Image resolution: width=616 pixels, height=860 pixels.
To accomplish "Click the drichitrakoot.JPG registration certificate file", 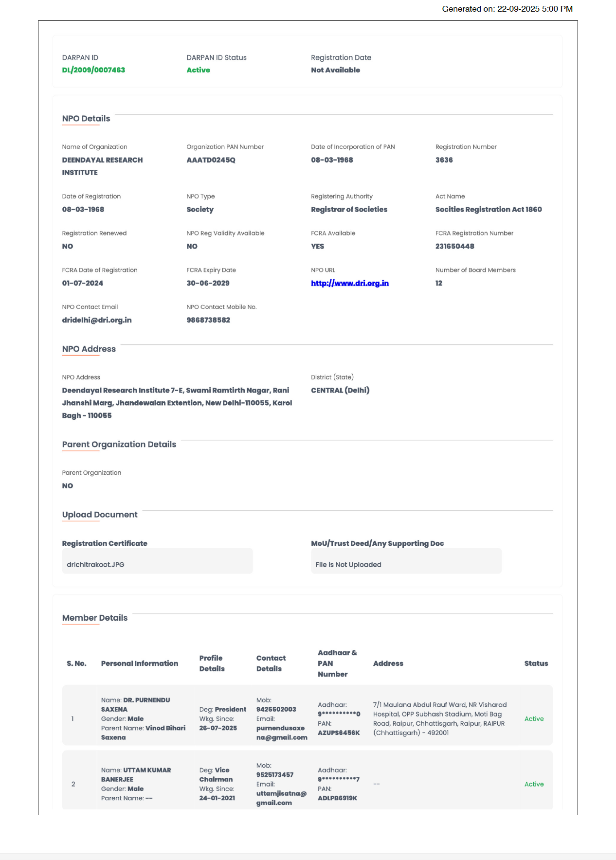I will click(95, 564).
